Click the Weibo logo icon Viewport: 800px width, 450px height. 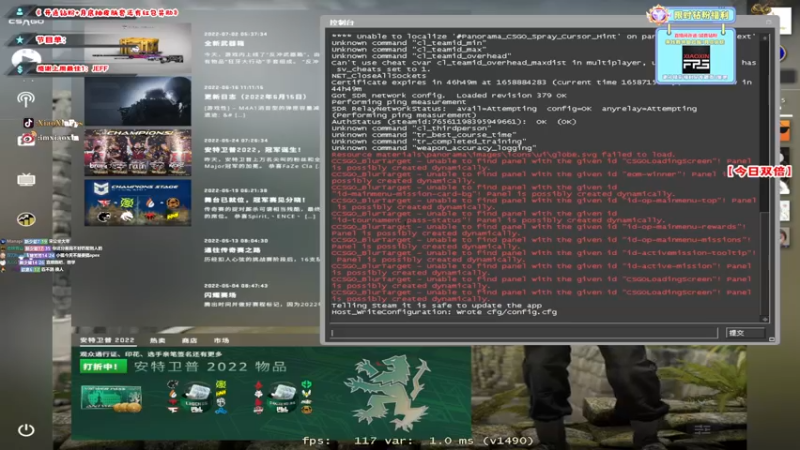pos(27,138)
